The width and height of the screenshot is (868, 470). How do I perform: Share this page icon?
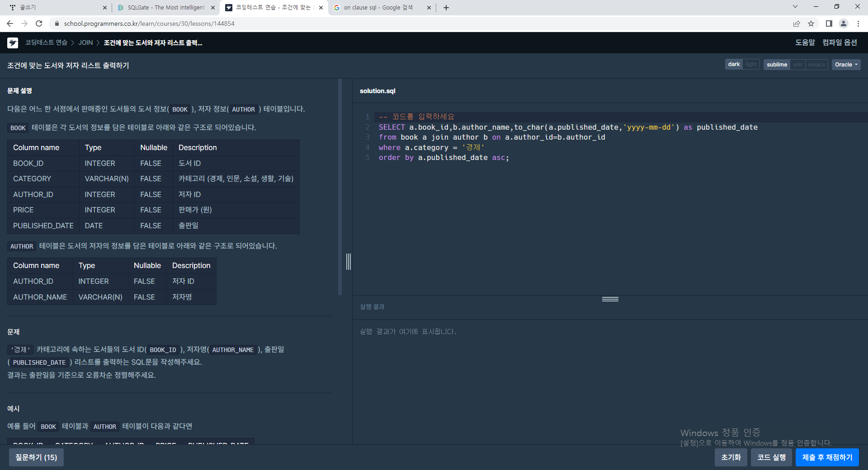click(797, 23)
